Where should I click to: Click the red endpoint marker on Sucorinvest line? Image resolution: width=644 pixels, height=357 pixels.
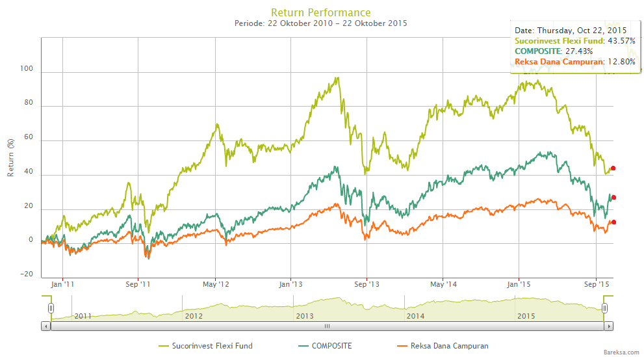pyautogui.click(x=613, y=168)
